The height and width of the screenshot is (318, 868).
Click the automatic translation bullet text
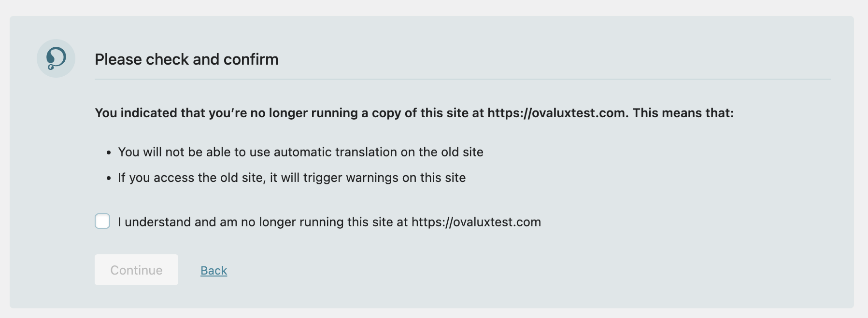click(x=300, y=152)
